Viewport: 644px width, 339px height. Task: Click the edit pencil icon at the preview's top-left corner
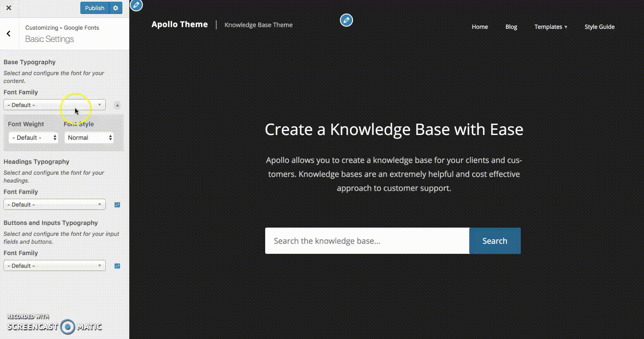136,5
